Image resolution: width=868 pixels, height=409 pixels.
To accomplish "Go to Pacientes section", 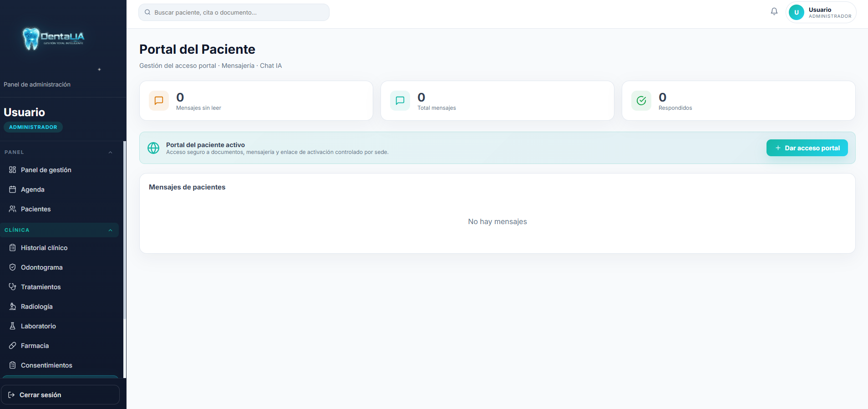I will [x=36, y=209].
